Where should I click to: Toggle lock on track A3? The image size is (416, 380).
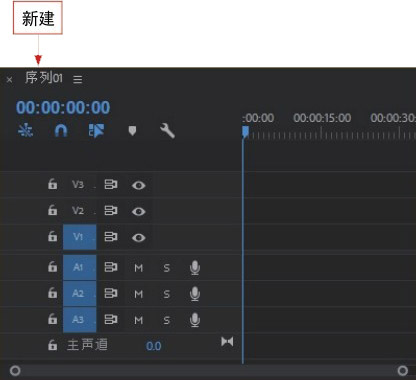(x=52, y=319)
